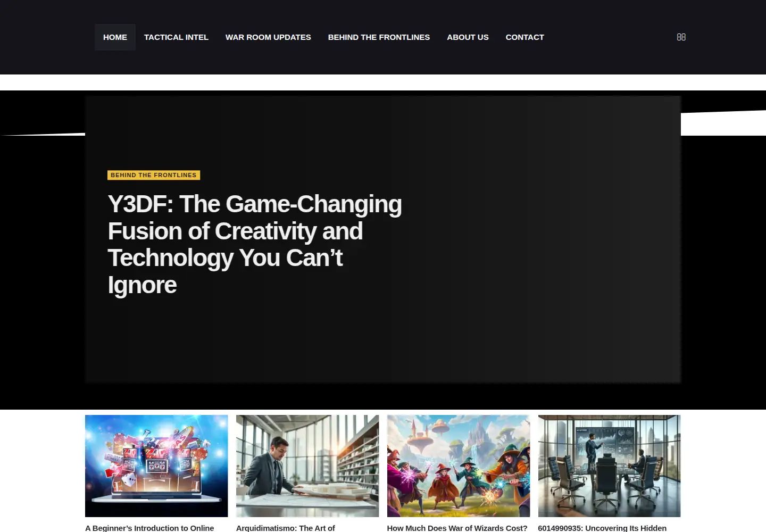The image size is (766, 532).
Task: Open How Much Does War of Wizards Cost
Action: click(x=457, y=528)
